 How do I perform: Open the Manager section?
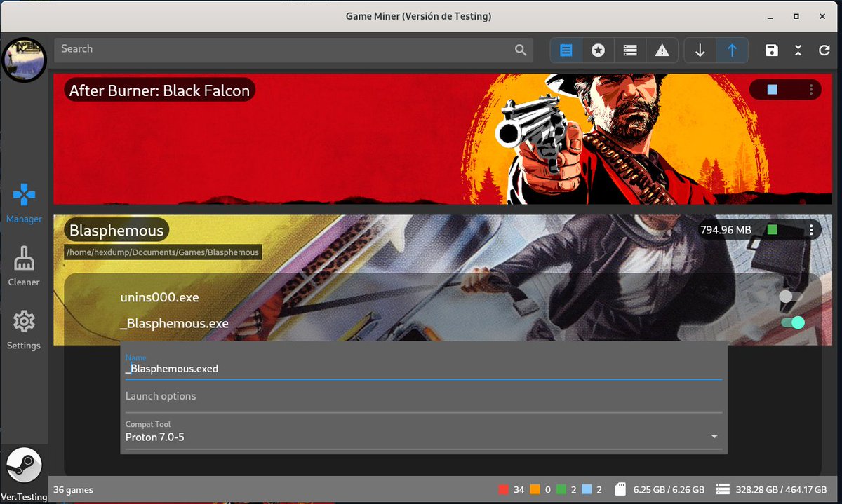(24, 203)
